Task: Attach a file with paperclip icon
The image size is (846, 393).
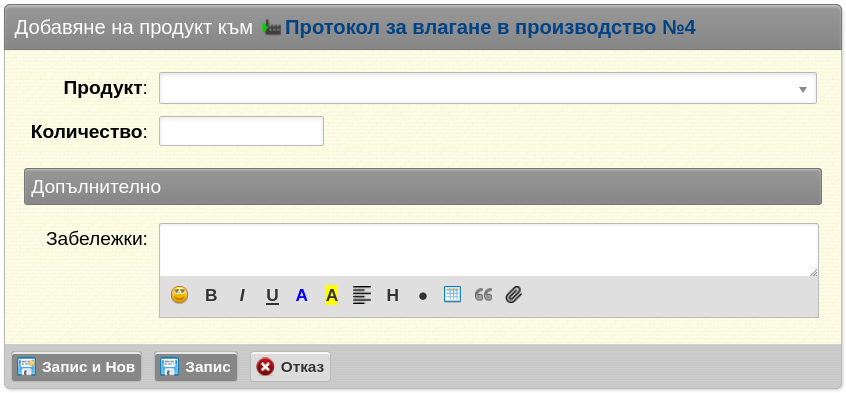Action: coord(514,295)
